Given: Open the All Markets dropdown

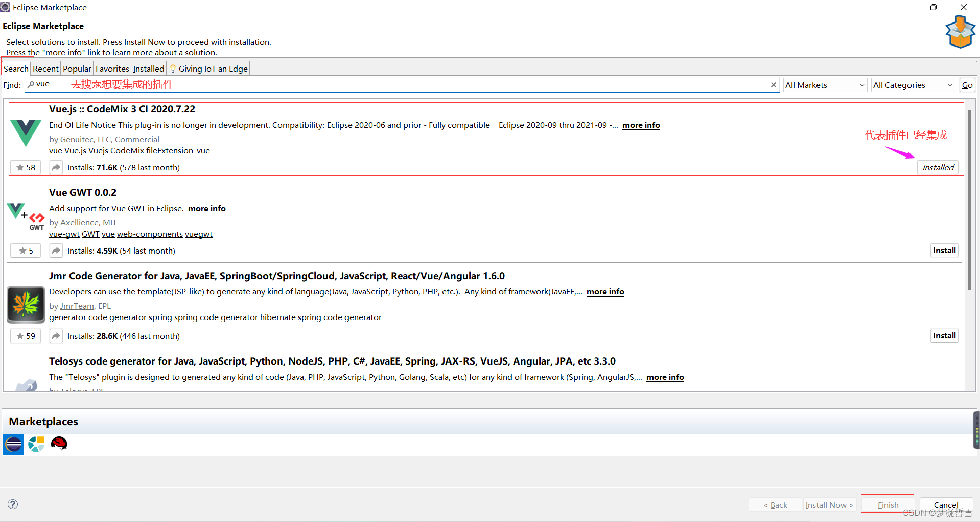Looking at the screenshot, I should pyautogui.click(x=825, y=85).
